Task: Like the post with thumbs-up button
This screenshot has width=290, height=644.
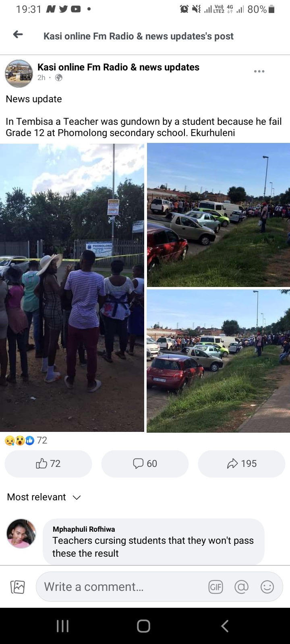Action: point(48,464)
